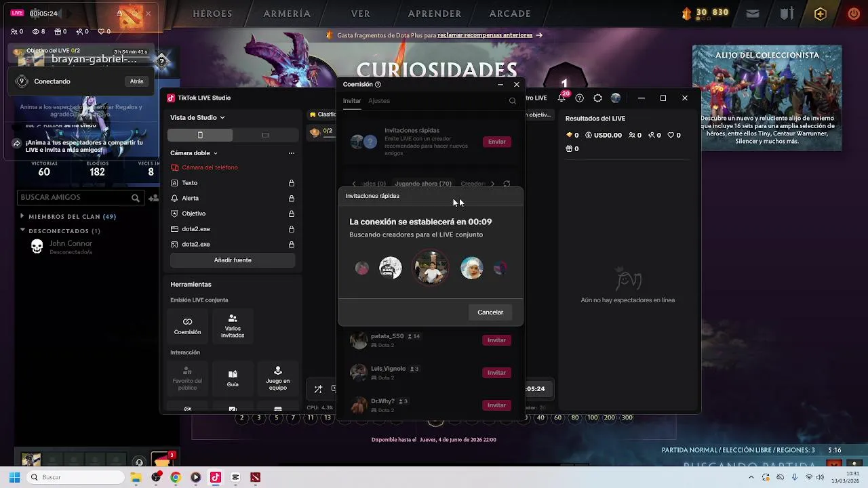Click the Coemisión link tool icon
This screenshot has height=488, width=868.
pyautogui.click(x=187, y=325)
